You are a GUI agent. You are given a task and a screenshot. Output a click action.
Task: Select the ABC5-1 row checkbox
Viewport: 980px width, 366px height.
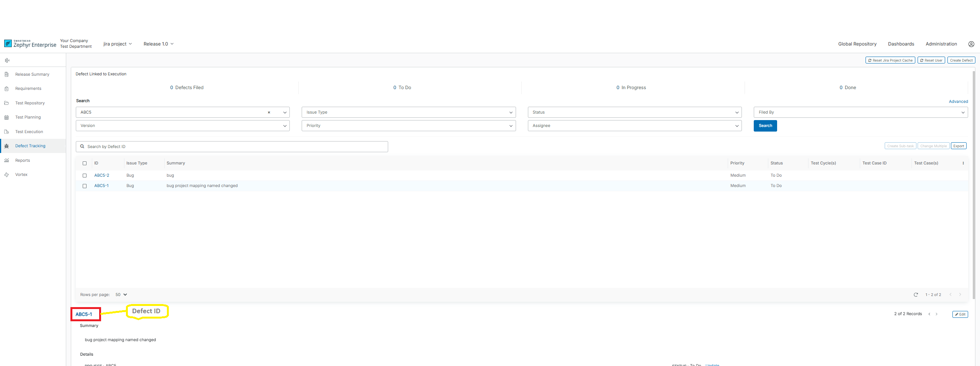point(85,186)
